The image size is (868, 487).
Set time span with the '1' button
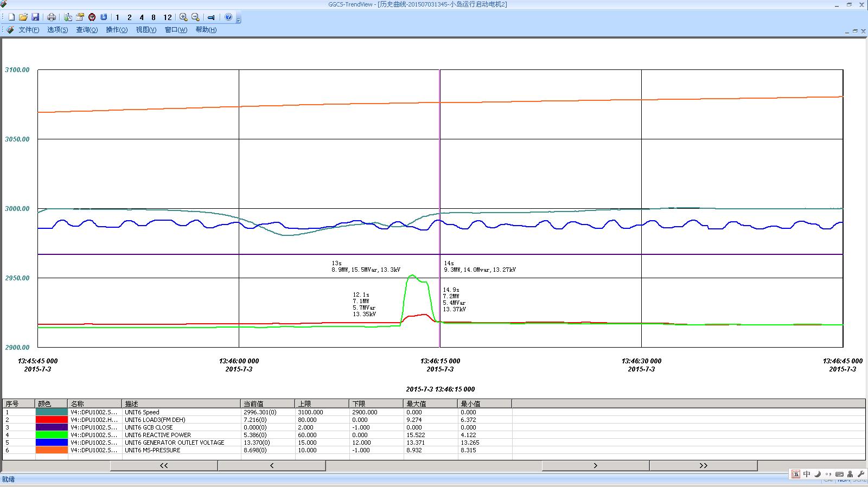point(117,17)
